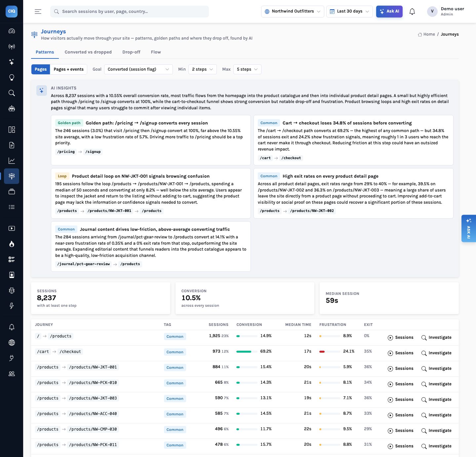Click the Ask AI button in header
This screenshot has height=457, width=476.
[389, 12]
